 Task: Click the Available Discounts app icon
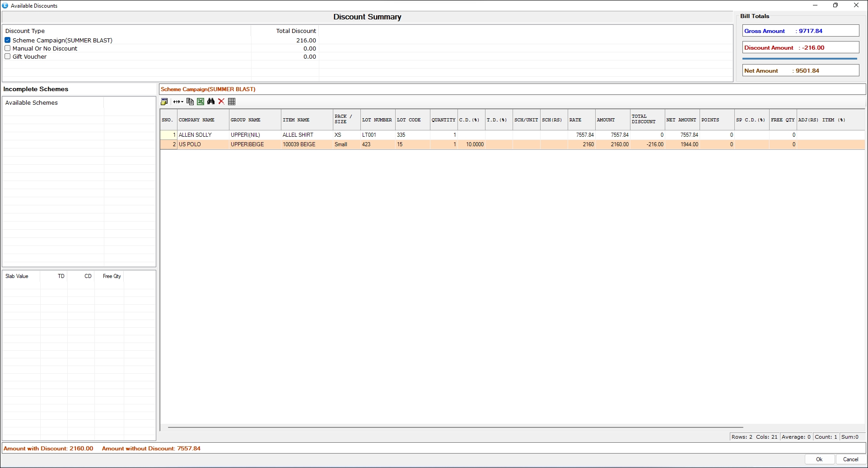pos(5,5)
